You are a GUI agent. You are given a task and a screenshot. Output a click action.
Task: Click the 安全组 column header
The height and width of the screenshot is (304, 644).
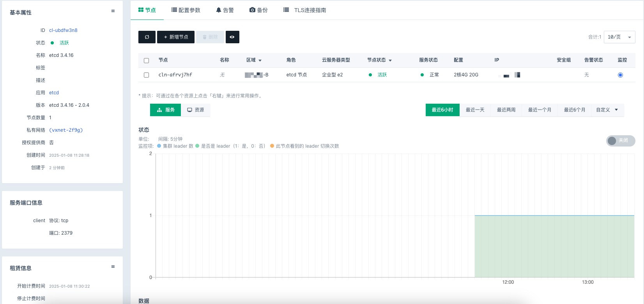pos(564,60)
